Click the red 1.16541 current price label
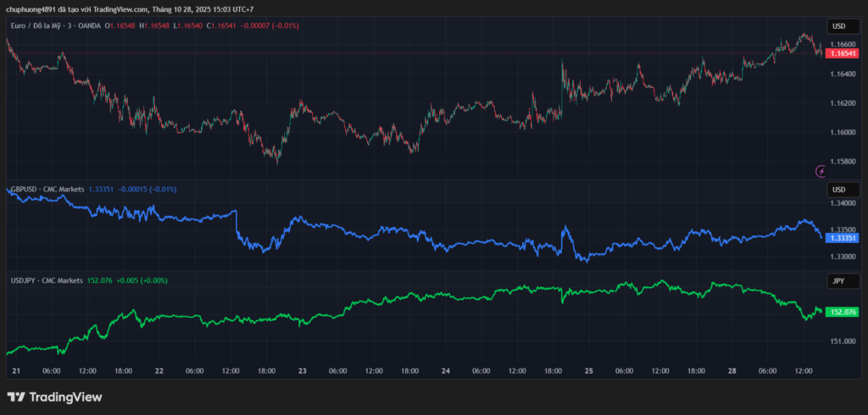 click(842, 53)
